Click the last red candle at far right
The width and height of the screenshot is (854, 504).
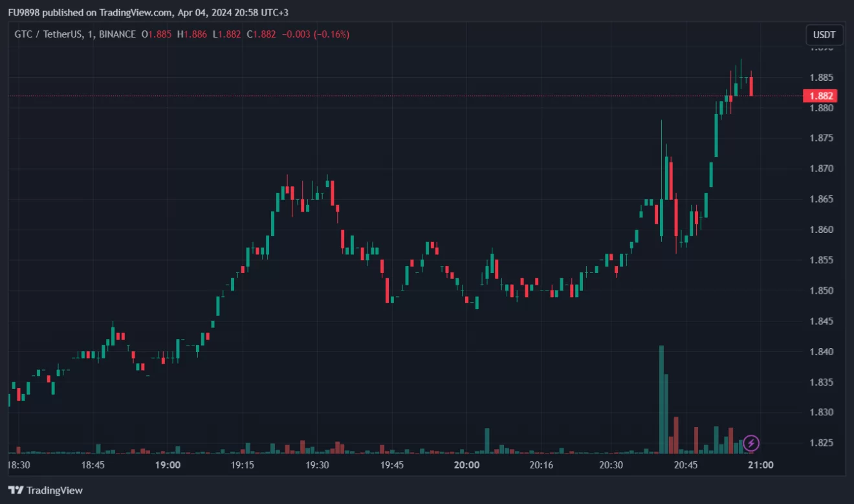[x=751, y=86]
